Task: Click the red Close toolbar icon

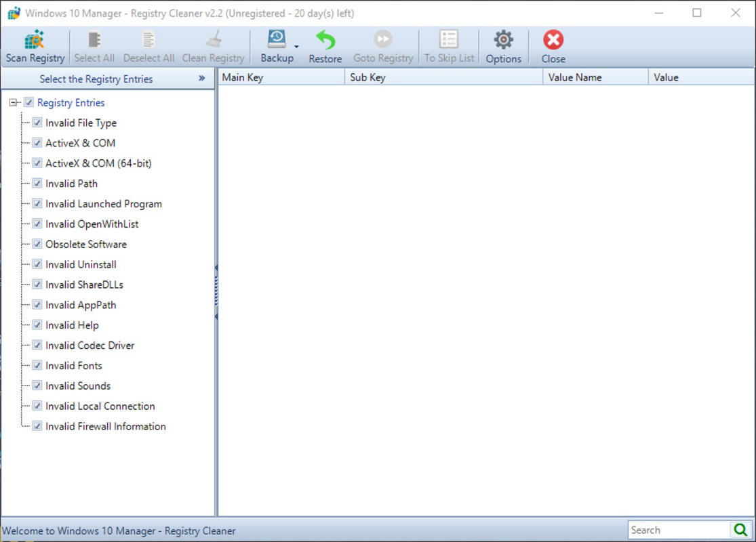Action: click(553, 39)
